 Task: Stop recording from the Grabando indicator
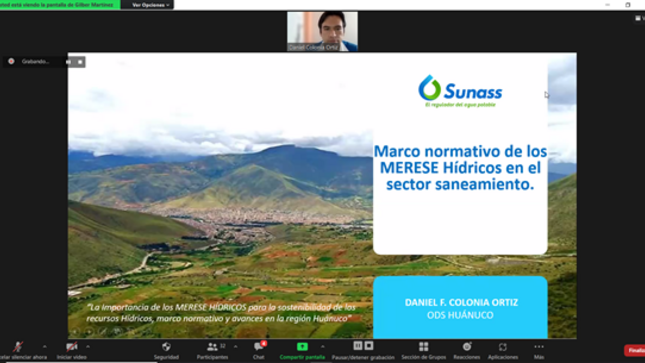coord(80,62)
